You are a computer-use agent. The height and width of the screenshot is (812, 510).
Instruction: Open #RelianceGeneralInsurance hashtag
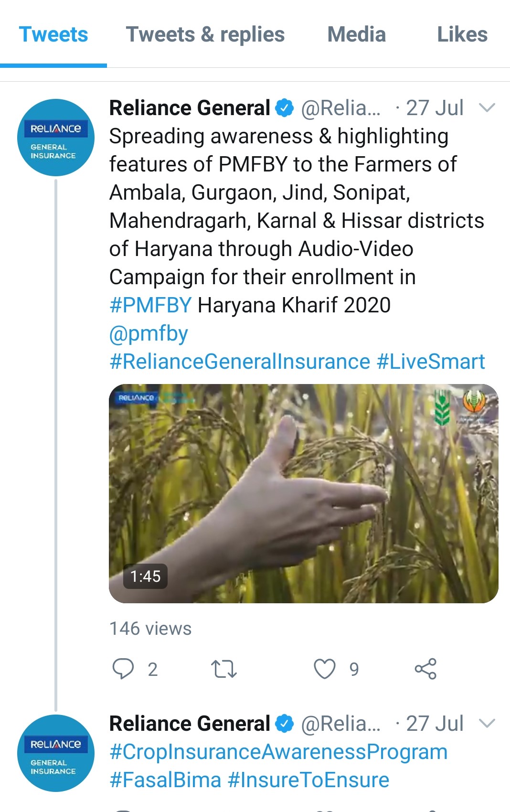coord(240,362)
